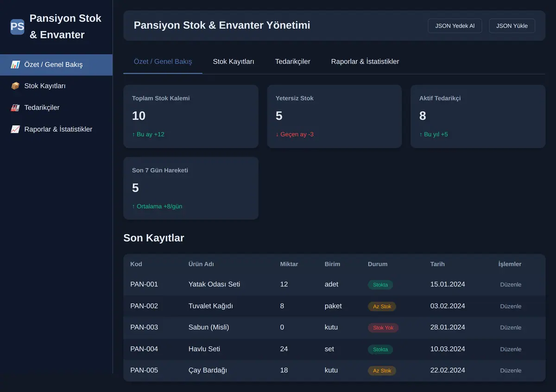
Task: Click the Tuvalet Kağıdı product name
Action: pyautogui.click(x=211, y=306)
